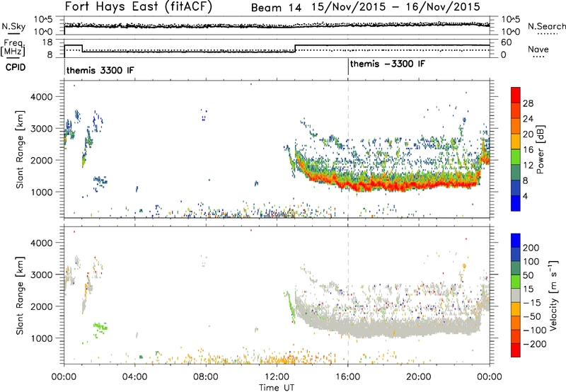Screen dimensions: 566x392
Task: Click the '18' frequency axis tick
Action: point(47,42)
